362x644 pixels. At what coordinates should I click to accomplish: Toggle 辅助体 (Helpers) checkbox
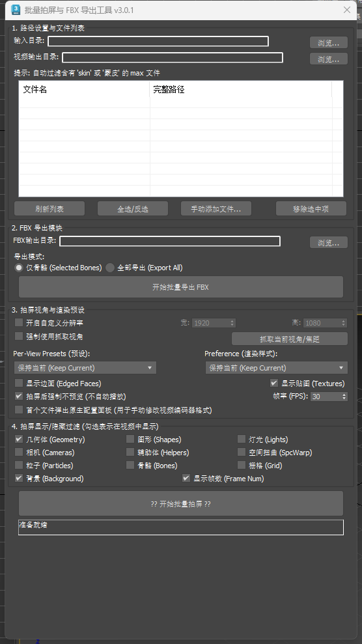[x=130, y=452]
